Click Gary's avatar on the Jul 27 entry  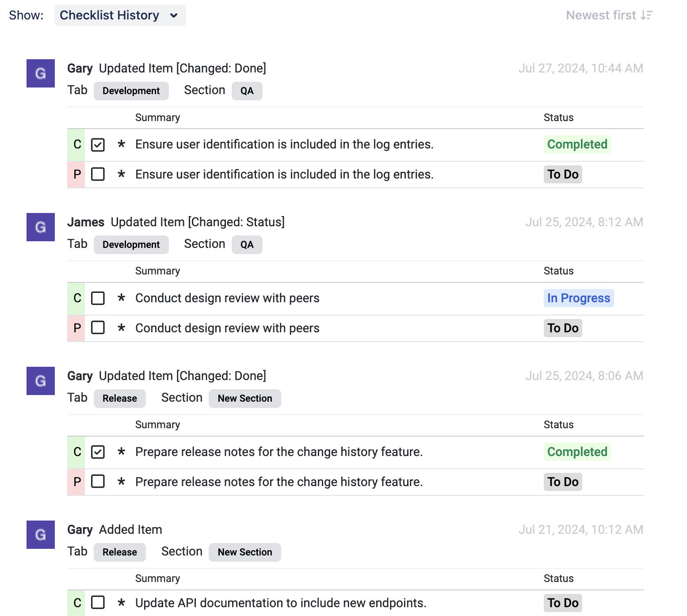click(41, 73)
